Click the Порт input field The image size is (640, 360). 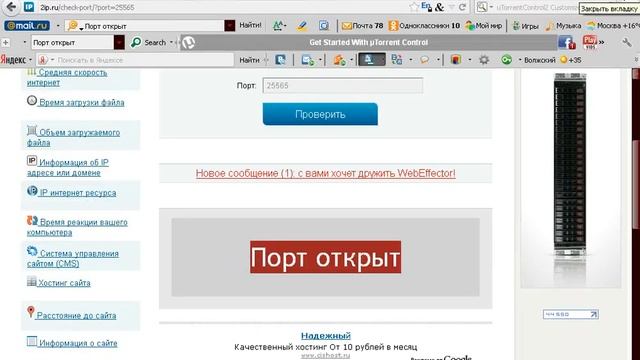[x=342, y=86]
